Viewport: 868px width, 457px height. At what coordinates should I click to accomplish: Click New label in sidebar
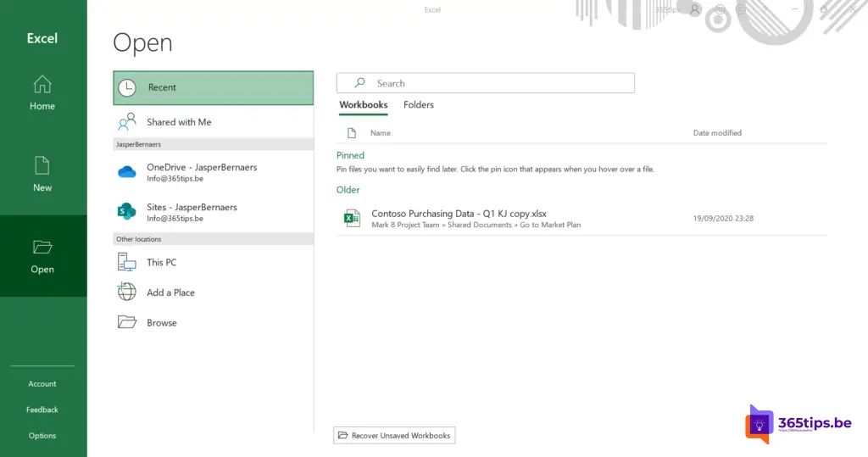42,187
